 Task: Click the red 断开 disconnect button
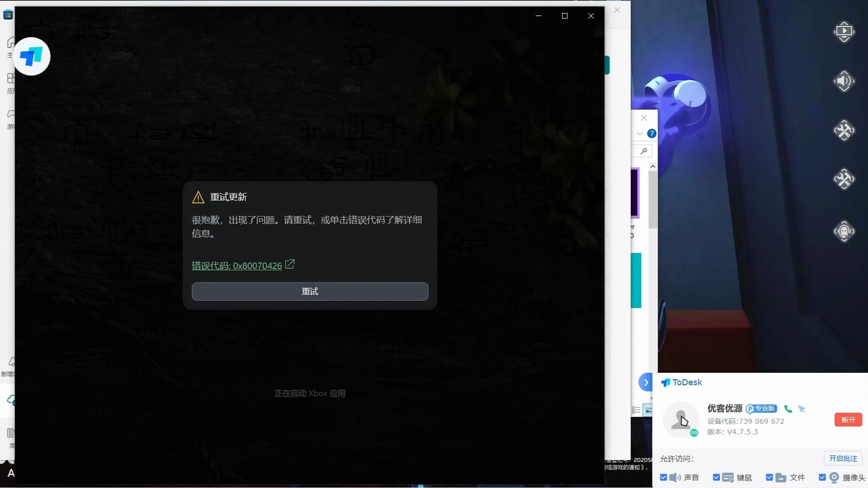point(848,419)
